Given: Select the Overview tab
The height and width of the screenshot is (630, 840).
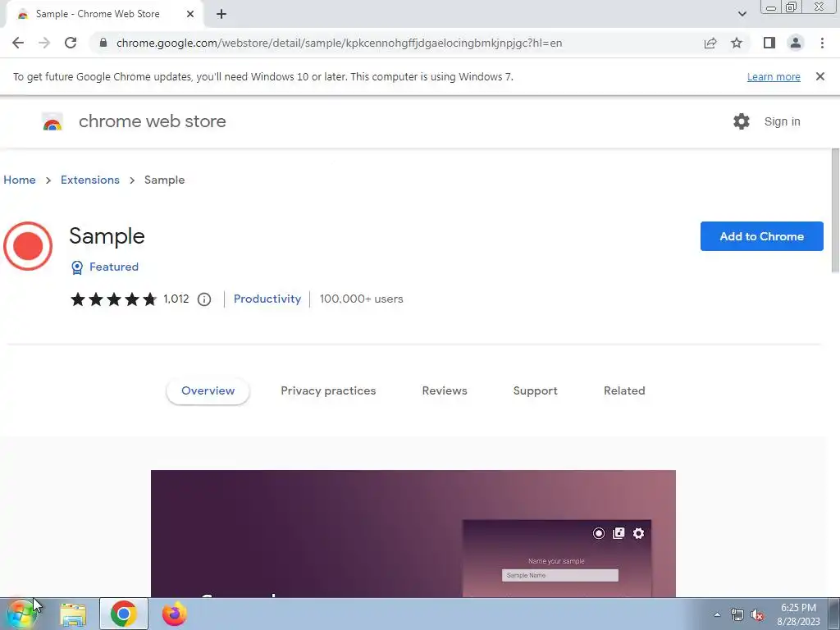Looking at the screenshot, I should pos(208,391).
